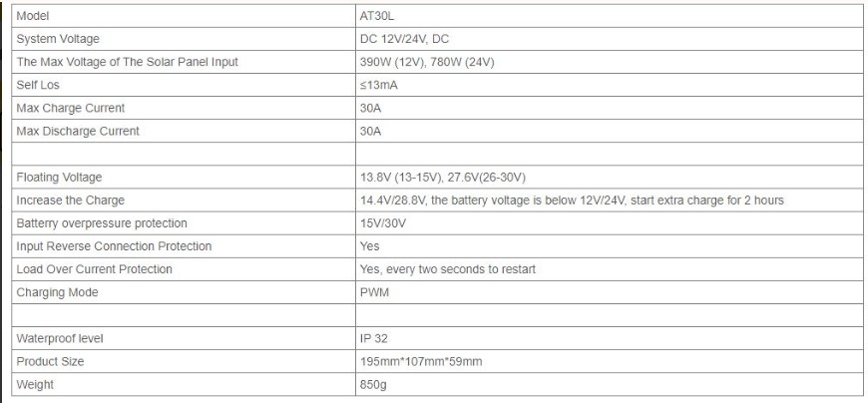Viewport: 868px width, 403px height.
Task: Select the IP 32 waterproof level value
Action: click(374, 338)
